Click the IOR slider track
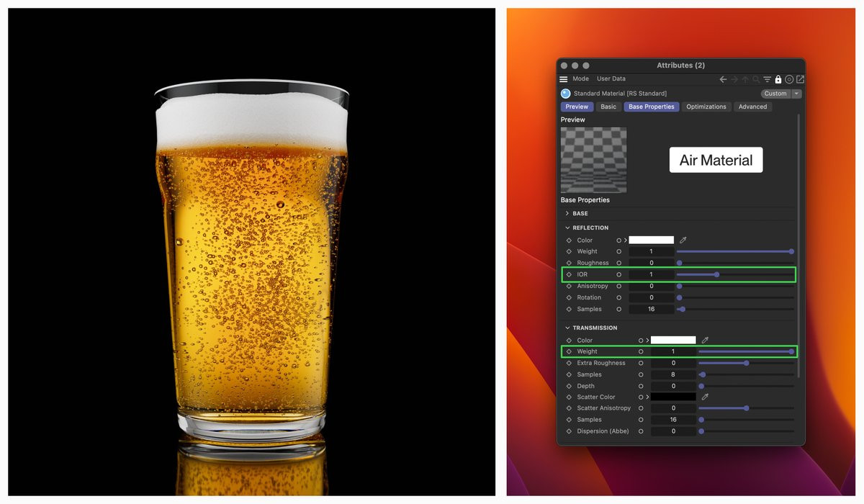 pyautogui.click(x=735, y=274)
